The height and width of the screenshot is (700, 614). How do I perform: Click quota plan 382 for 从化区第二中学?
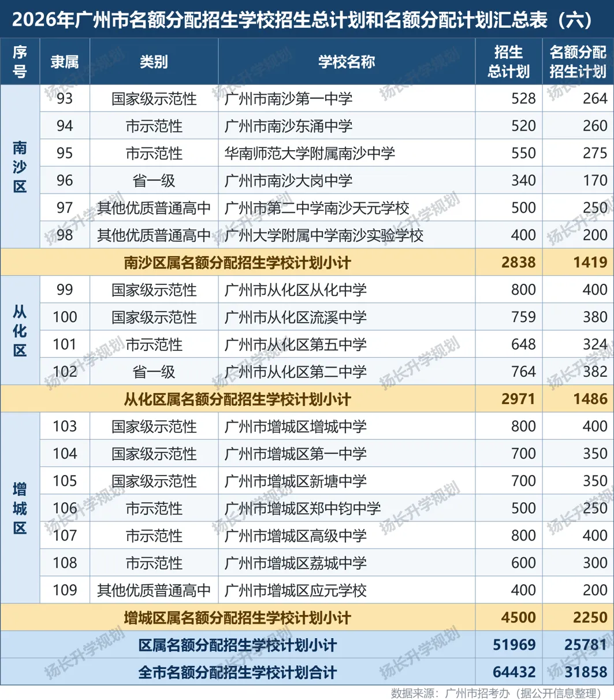[x=595, y=372]
